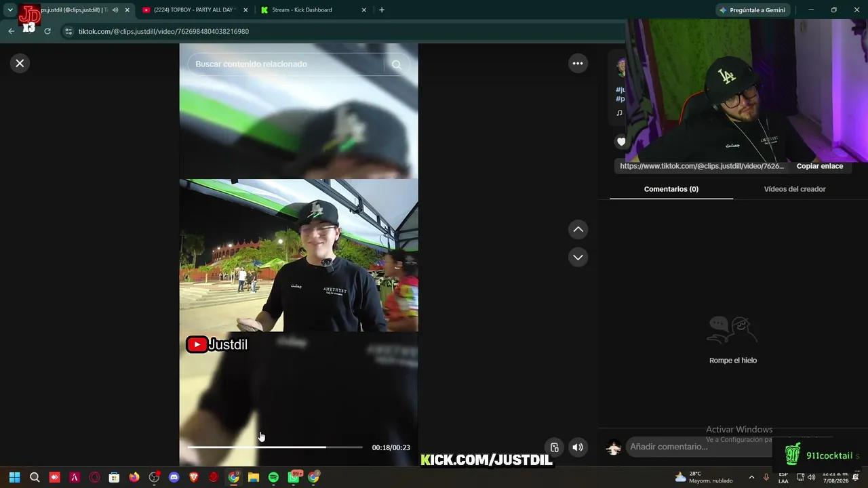Open the dark red 'A' app in taskbar

tap(75, 477)
